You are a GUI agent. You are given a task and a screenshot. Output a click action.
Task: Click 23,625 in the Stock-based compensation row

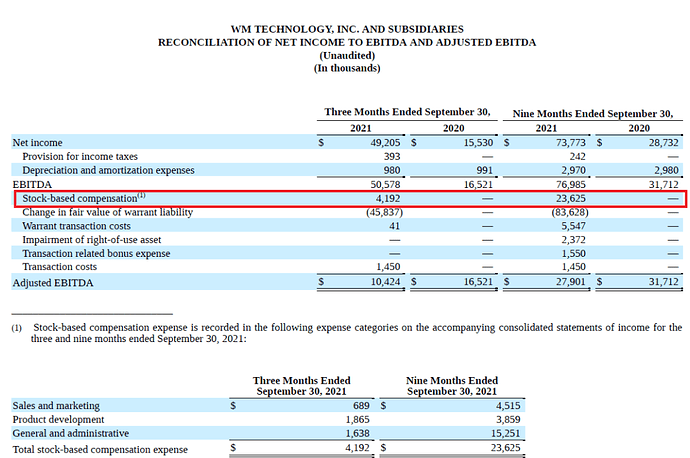571,198
